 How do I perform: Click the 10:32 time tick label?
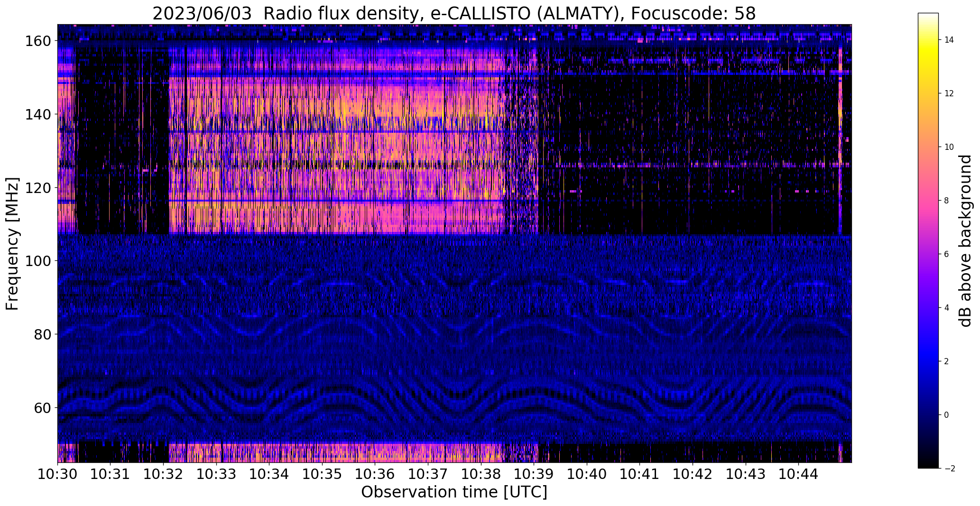[x=163, y=474]
